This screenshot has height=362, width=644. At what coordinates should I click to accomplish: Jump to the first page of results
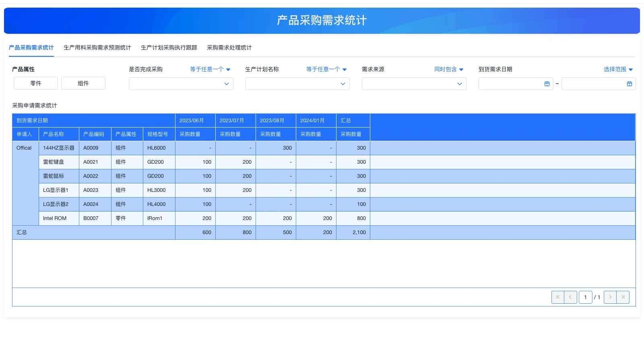click(557, 297)
